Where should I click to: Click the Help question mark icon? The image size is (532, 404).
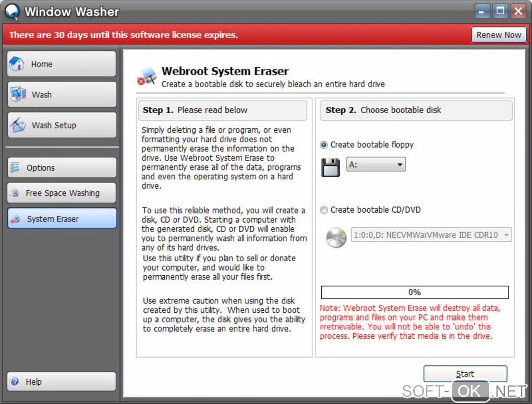(15, 382)
